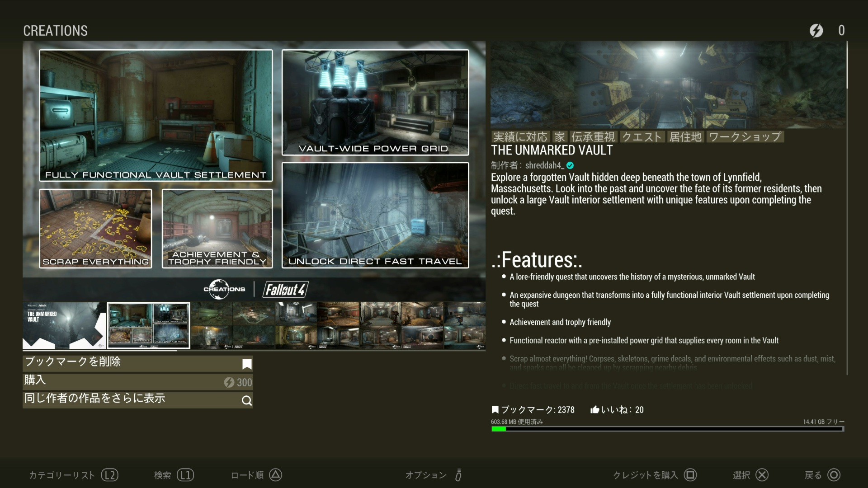868x488 pixels.
Task: Click the description panel vertical scrollbar
Action: tap(847, 208)
